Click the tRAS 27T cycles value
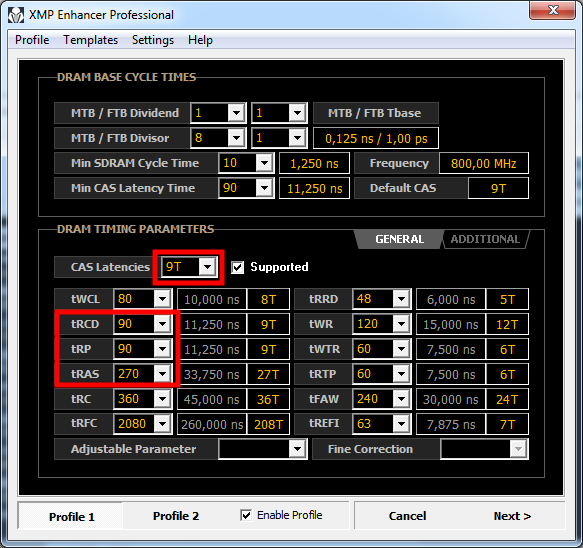Viewport: 583px width, 548px height. tap(268, 374)
